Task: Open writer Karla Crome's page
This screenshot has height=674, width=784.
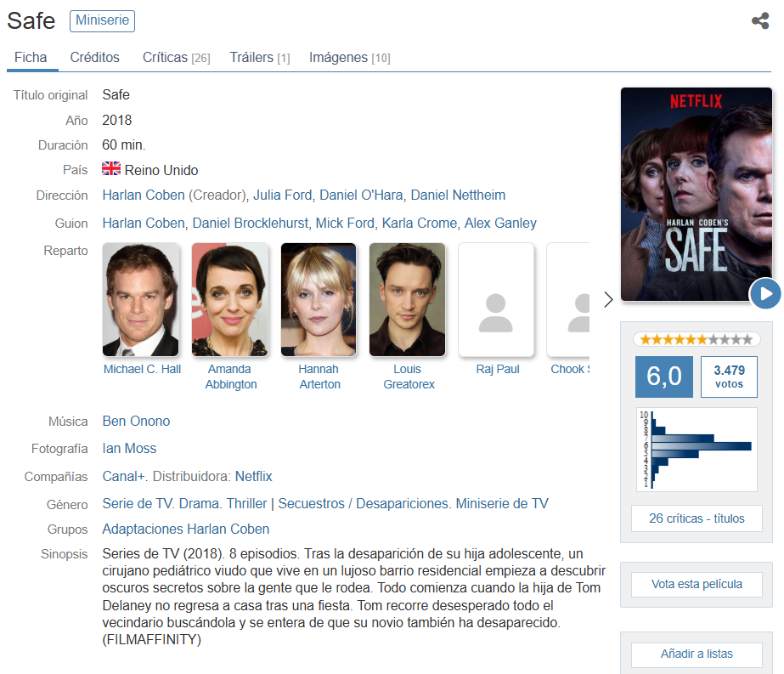Action: click(x=420, y=224)
